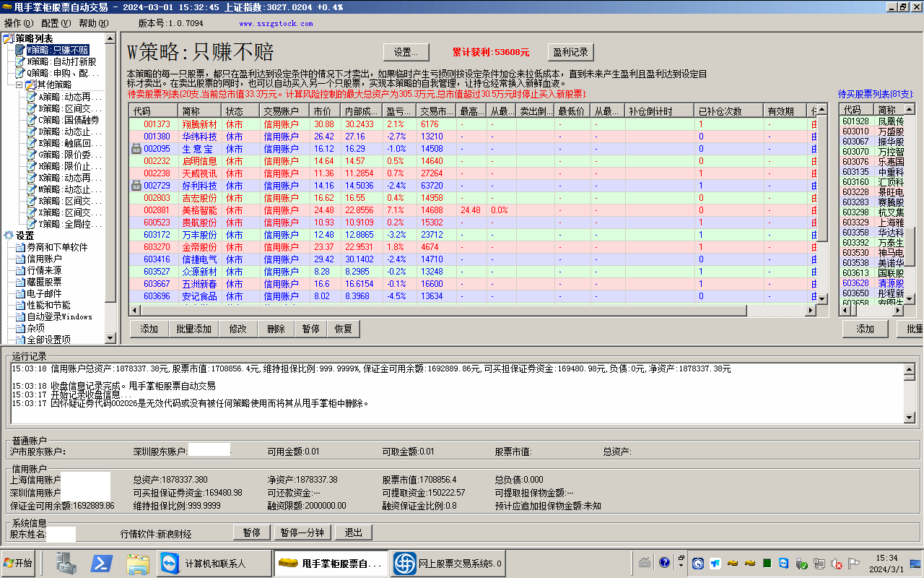This screenshot has height=578, width=924.
Task: Open Windows PowerShell from the taskbar
Action: (x=102, y=564)
